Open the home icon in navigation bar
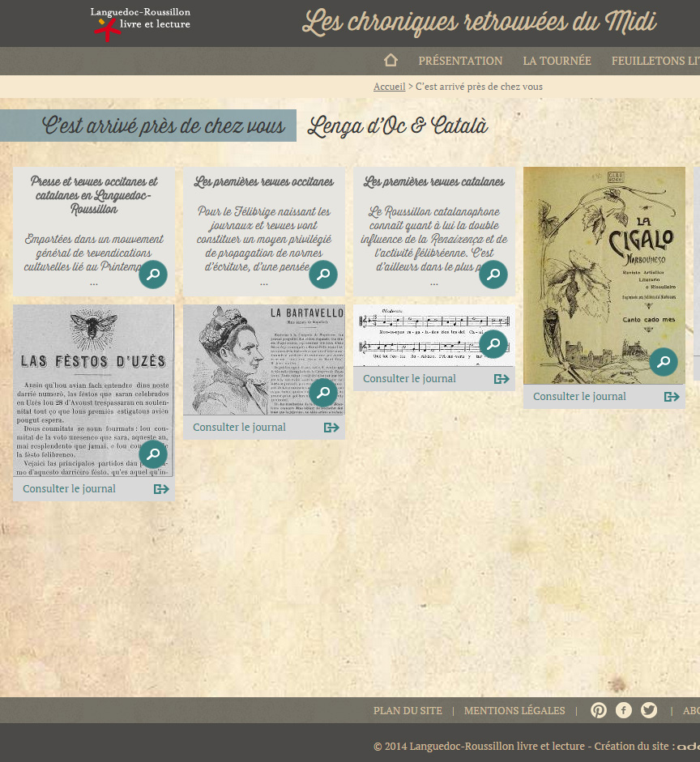This screenshot has width=700, height=762. 391,60
